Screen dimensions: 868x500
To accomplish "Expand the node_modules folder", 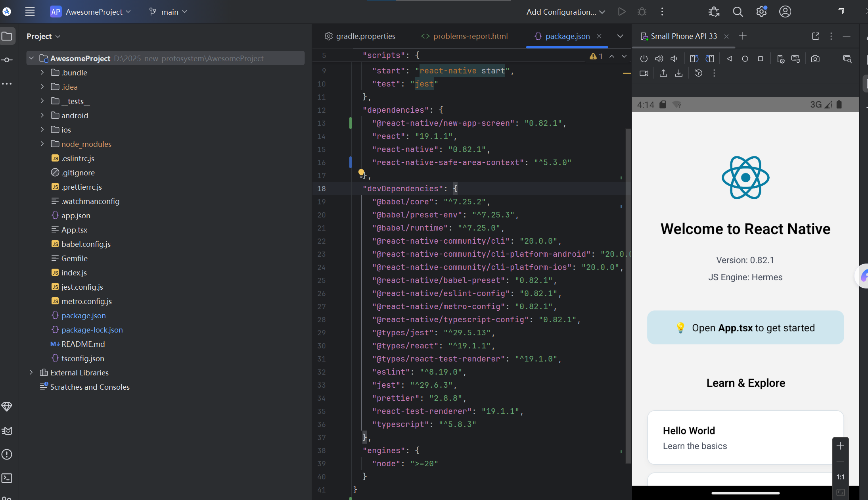I will point(42,144).
